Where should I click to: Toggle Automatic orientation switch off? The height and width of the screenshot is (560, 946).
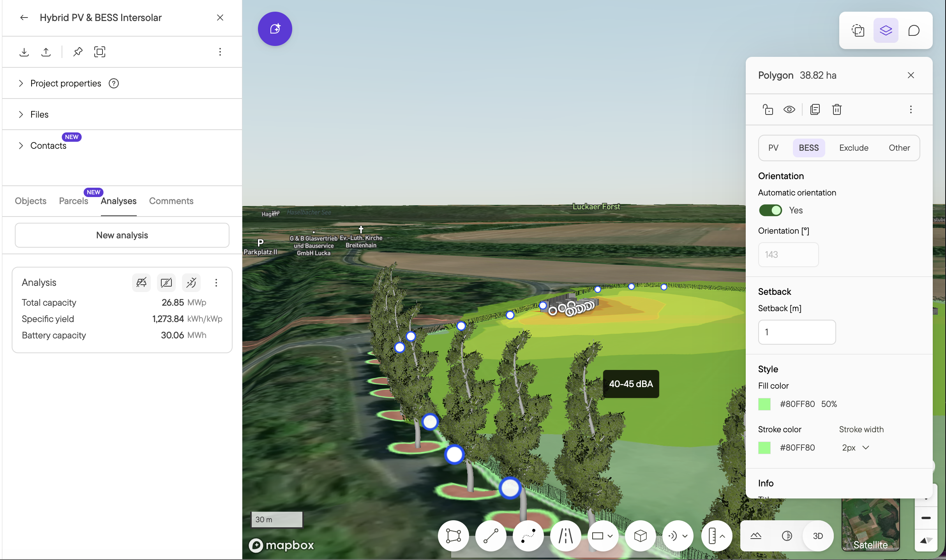pyautogui.click(x=770, y=210)
